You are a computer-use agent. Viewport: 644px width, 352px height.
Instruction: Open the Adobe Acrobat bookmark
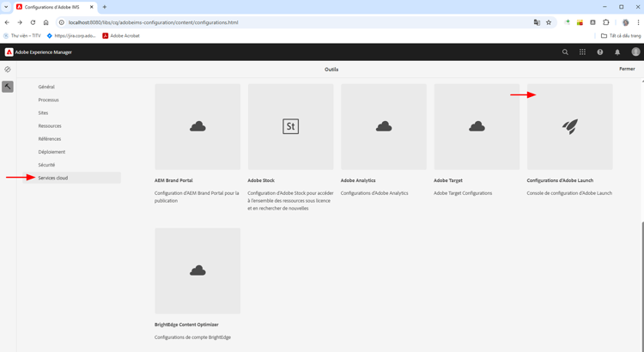tap(121, 36)
